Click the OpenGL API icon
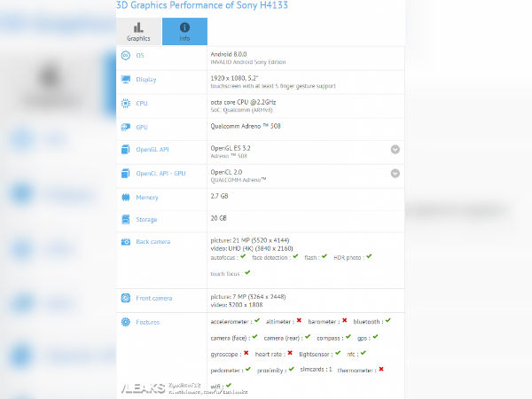Image resolution: width=532 pixels, height=399 pixels. coord(126,149)
